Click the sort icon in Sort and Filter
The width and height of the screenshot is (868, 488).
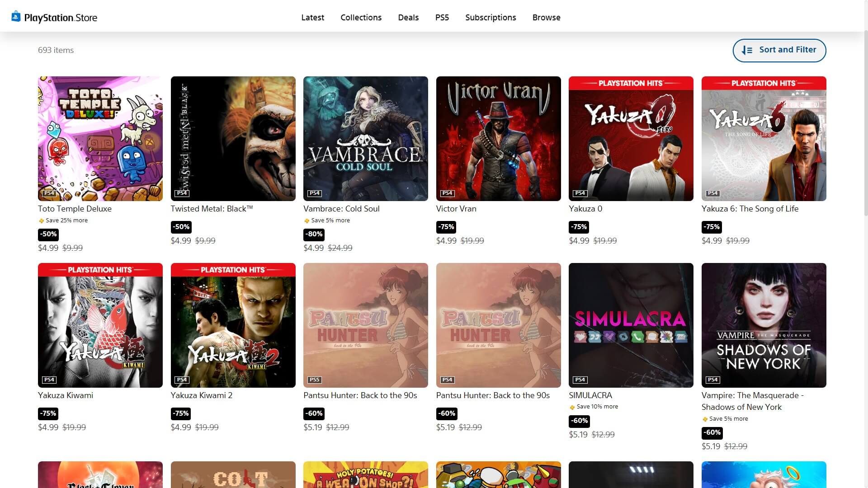(747, 50)
